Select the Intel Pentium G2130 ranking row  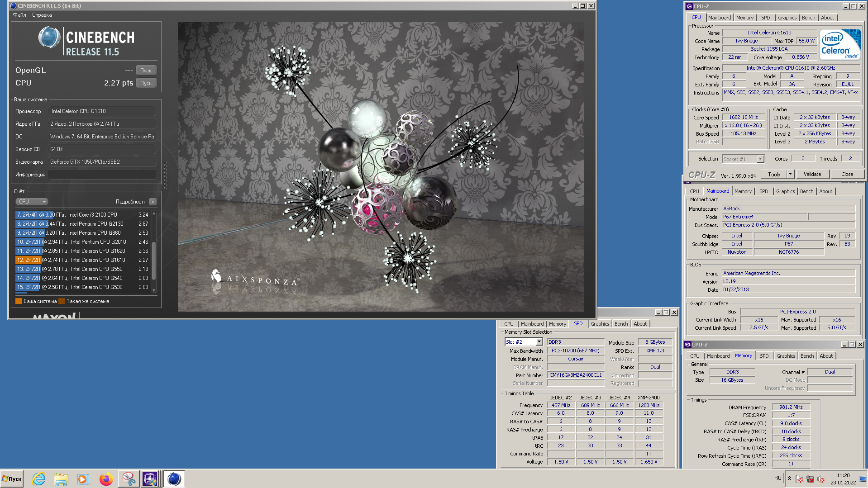[x=82, y=224]
